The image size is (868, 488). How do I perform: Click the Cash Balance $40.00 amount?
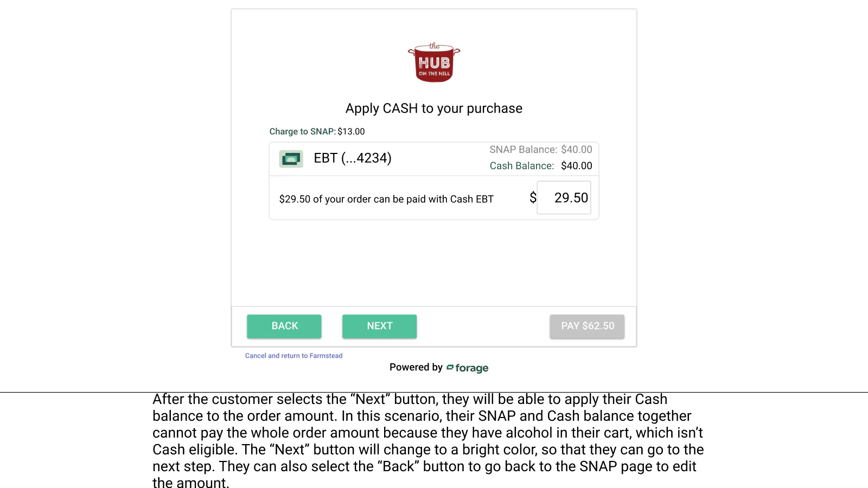click(577, 166)
